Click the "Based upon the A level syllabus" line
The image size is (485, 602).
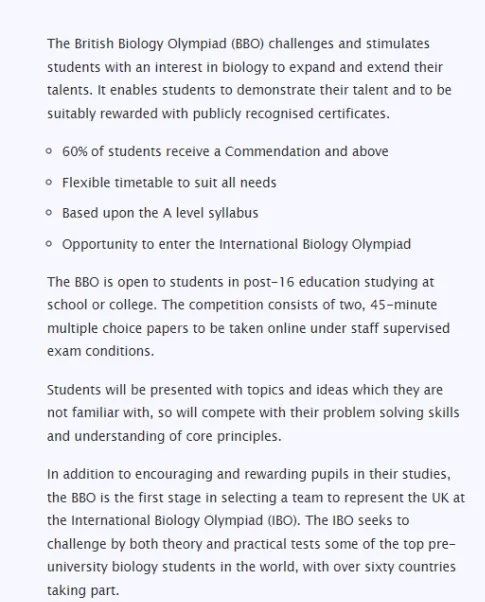point(160,213)
